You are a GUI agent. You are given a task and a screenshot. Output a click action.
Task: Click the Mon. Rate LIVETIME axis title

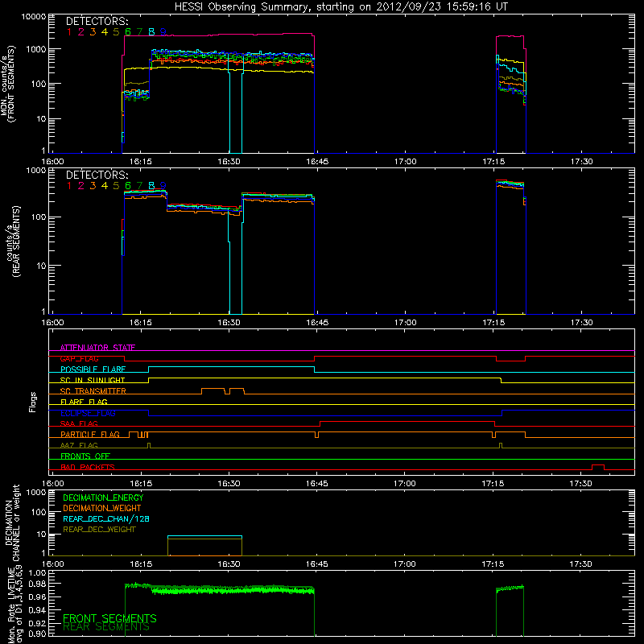pos(14,605)
